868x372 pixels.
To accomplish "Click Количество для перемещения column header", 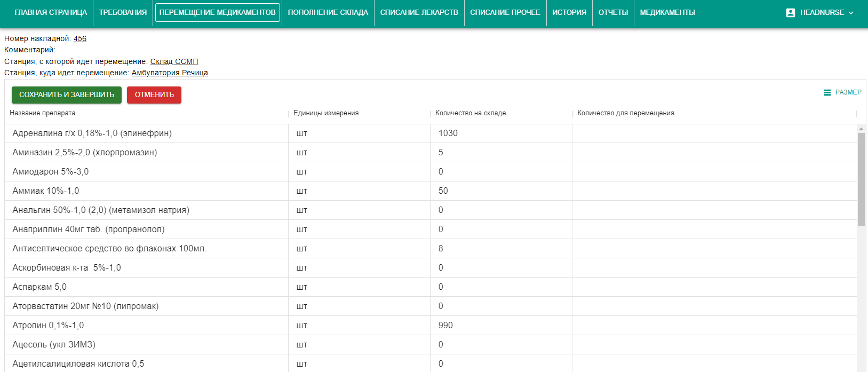I will [x=626, y=113].
